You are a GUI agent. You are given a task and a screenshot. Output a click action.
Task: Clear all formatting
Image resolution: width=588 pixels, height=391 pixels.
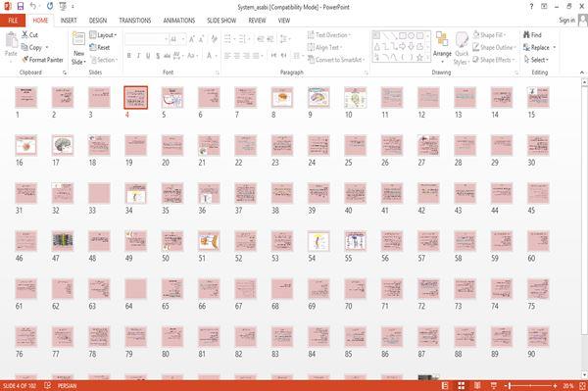214,39
